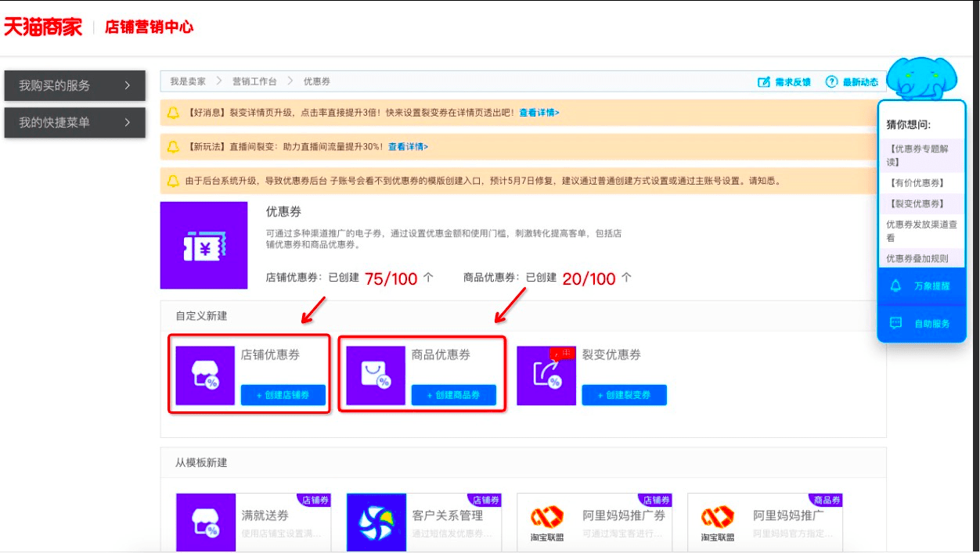
Task: Click the 自助服务 chat icon
Action: pyautogui.click(x=897, y=323)
